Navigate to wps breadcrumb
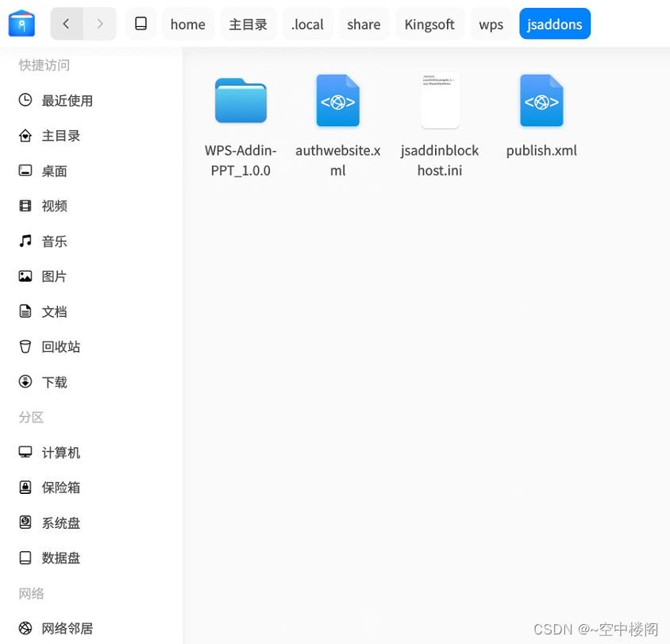The height and width of the screenshot is (644, 670). coord(491,25)
